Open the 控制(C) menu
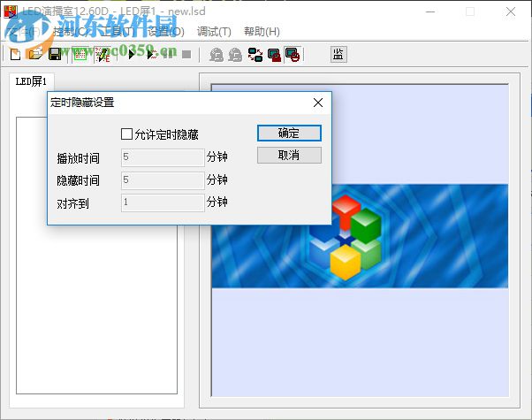The image size is (532, 420). pos(71,32)
